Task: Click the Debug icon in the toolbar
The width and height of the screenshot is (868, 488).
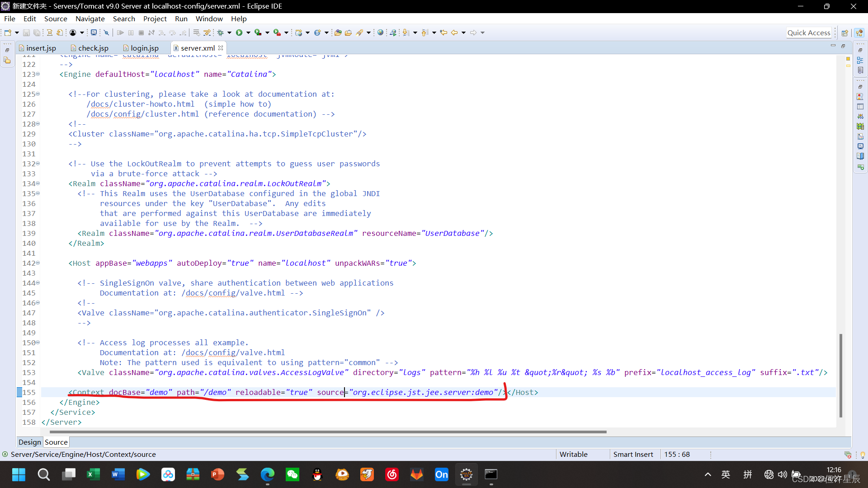Action: point(220,33)
